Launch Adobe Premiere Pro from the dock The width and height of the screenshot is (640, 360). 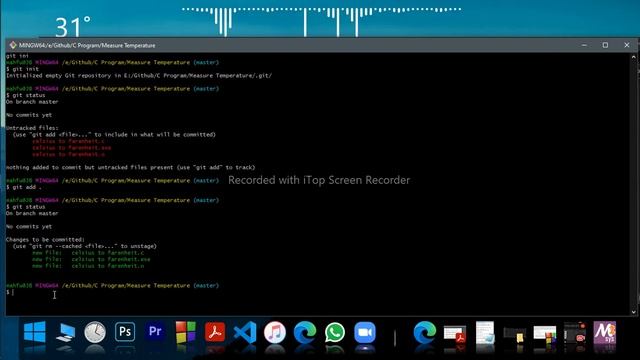click(x=155, y=332)
